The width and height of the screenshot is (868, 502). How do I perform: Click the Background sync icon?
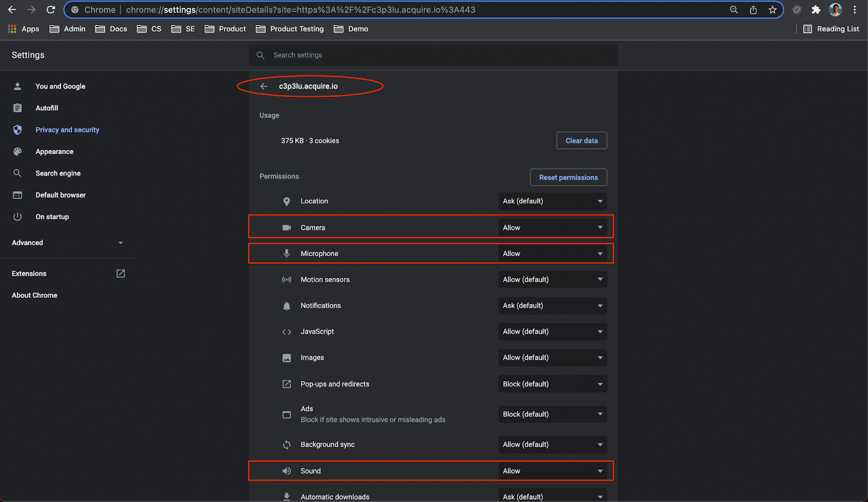pyautogui.click(x=286, y=445)
